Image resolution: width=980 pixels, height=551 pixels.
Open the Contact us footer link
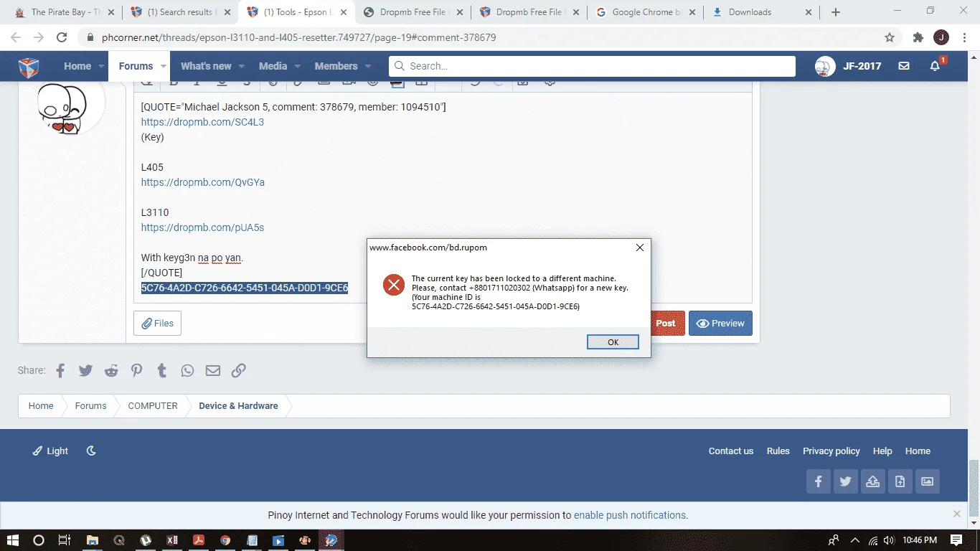(731, 451)
